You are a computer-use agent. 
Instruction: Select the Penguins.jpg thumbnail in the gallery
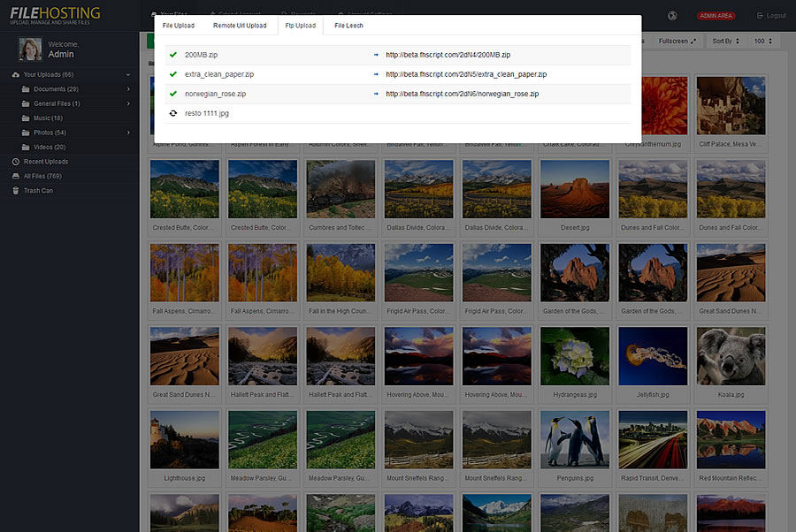click(575, 439)
